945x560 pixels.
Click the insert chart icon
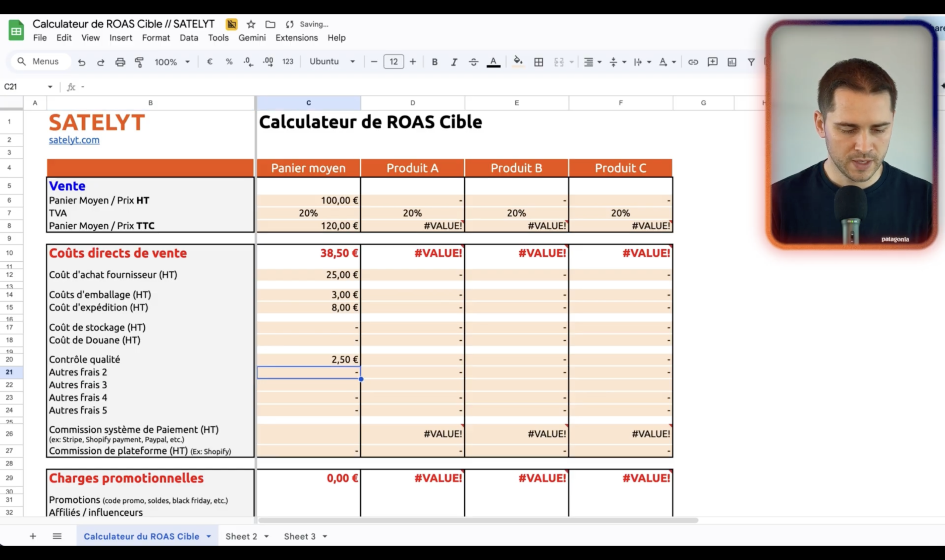pyautogui.click(x=732, y=62)
